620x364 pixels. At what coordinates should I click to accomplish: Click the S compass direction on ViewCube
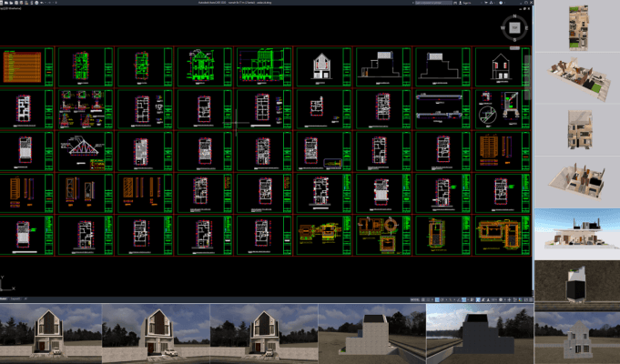(x=514, y=39)
